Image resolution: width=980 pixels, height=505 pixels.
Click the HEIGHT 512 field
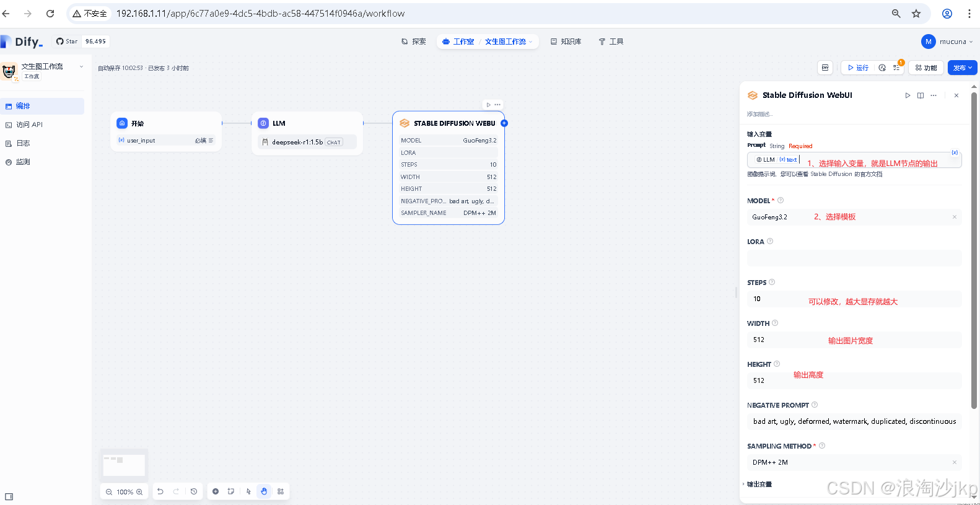(854, 380)
